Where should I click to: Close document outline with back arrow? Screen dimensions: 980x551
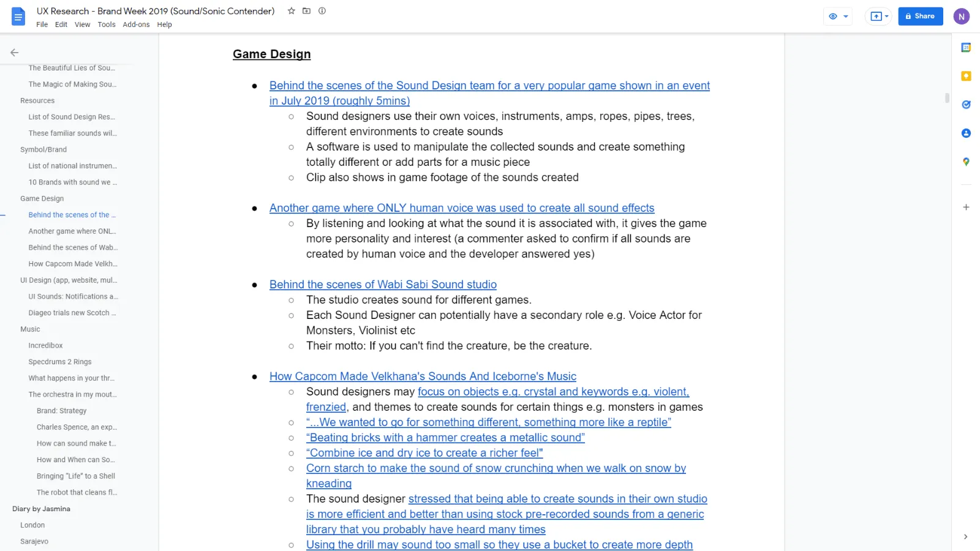click(x=15, y=53)
